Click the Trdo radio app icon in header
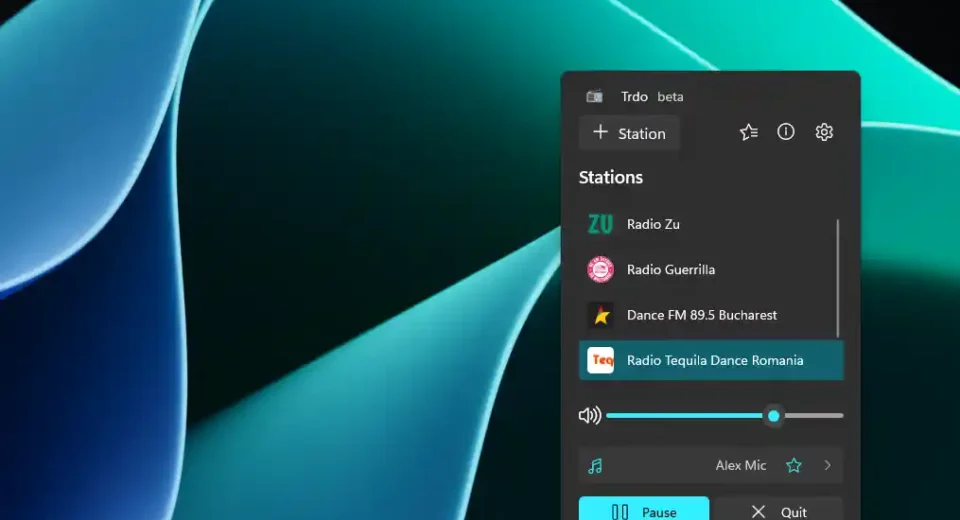960x520 pixels. click(x=595, y=97)
